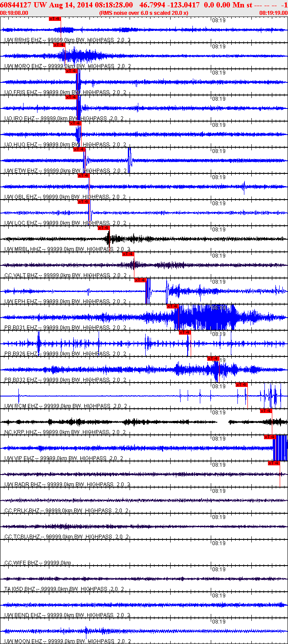The width and height of the screenshot is (288, 644).
Task: Click the pick marker on the RRHS trace
Action: click(x=55, y=19)
